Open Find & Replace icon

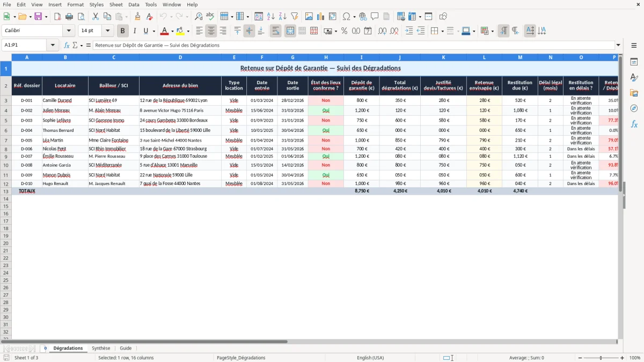click(199, 17)
